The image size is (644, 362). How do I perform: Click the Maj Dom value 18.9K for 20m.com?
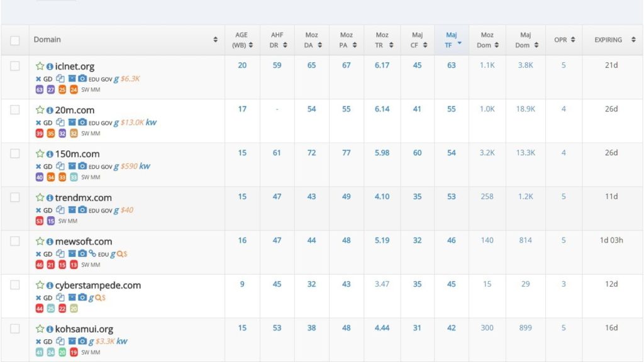coord(526,109)
